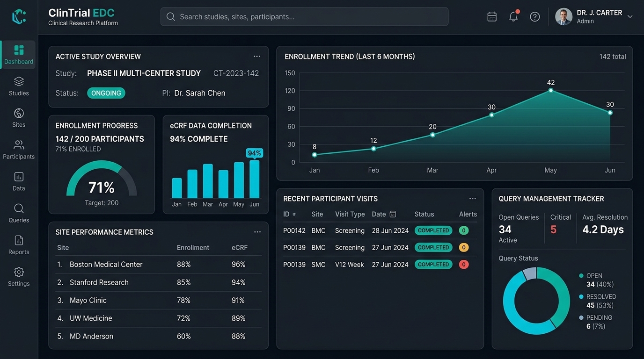Open the Dashboard sidebar item
The width and height of the screenshot is (644, 359).
(19, 55)
